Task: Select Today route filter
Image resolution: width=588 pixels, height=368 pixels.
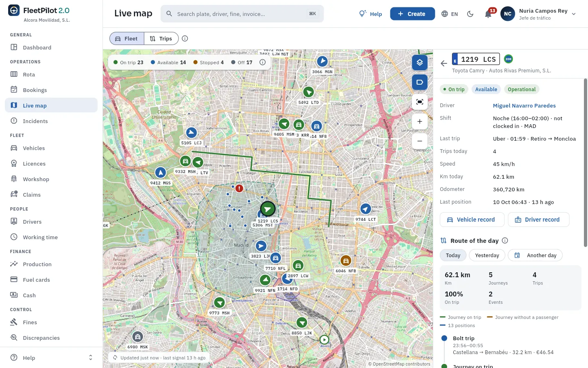Action: point(453,256)
